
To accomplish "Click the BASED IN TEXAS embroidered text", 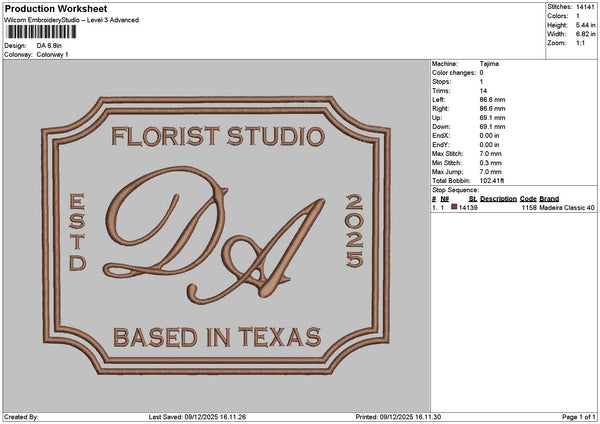I will (217, 335).
